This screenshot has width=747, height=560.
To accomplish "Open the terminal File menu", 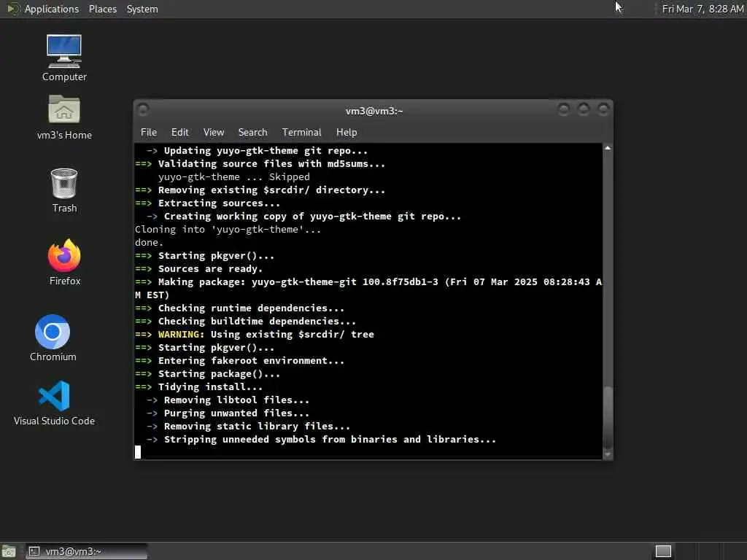I will click(149, 133).
